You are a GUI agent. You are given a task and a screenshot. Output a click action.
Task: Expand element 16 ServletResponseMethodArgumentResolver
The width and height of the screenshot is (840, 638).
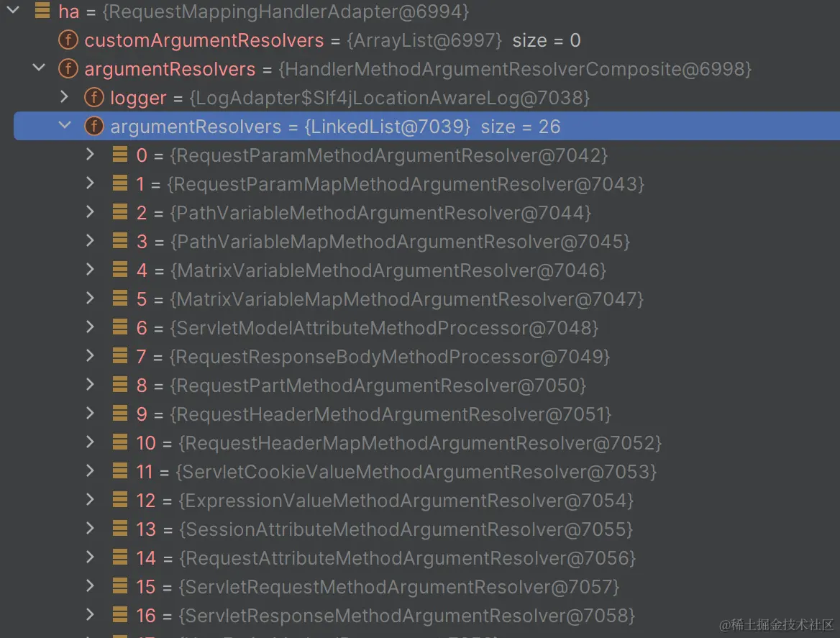coord(90,615)
